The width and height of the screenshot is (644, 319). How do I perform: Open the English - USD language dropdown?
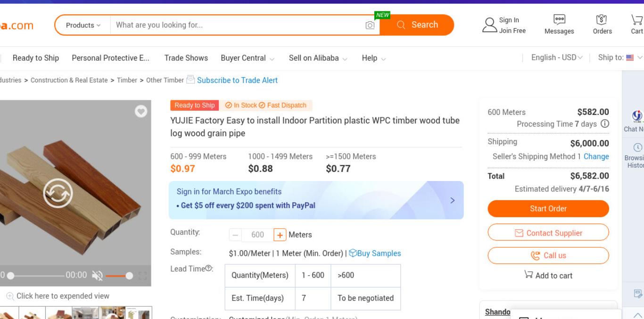pyautogui.click(x=557, y=57)
